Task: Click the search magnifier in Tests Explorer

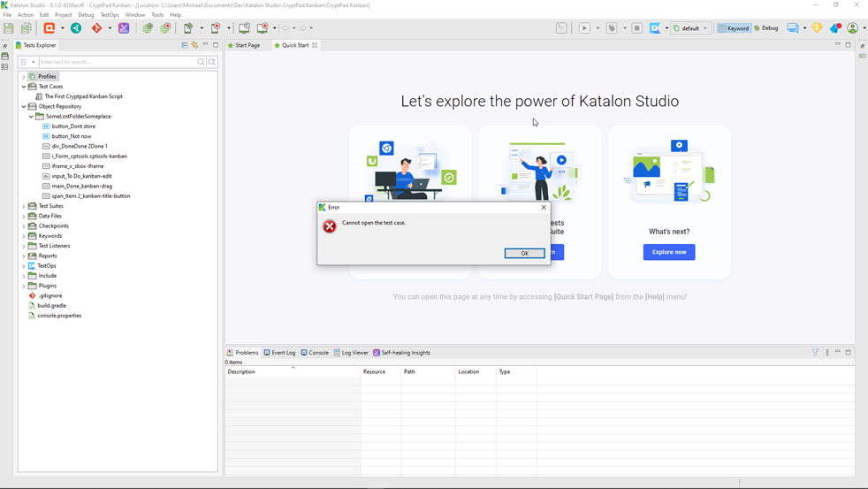Action: tap(201, 62)
